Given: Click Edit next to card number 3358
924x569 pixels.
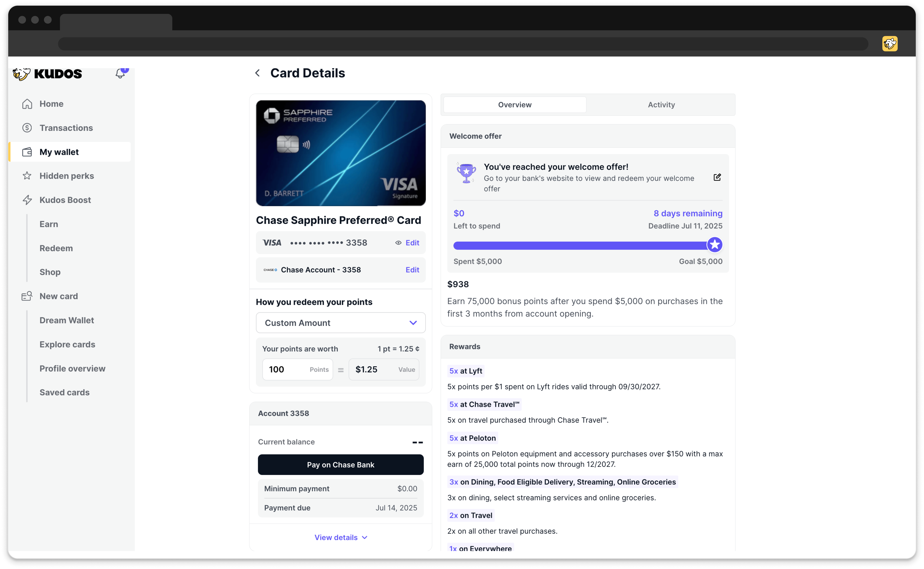Looking at the screenshot, I should click(412, 243).
